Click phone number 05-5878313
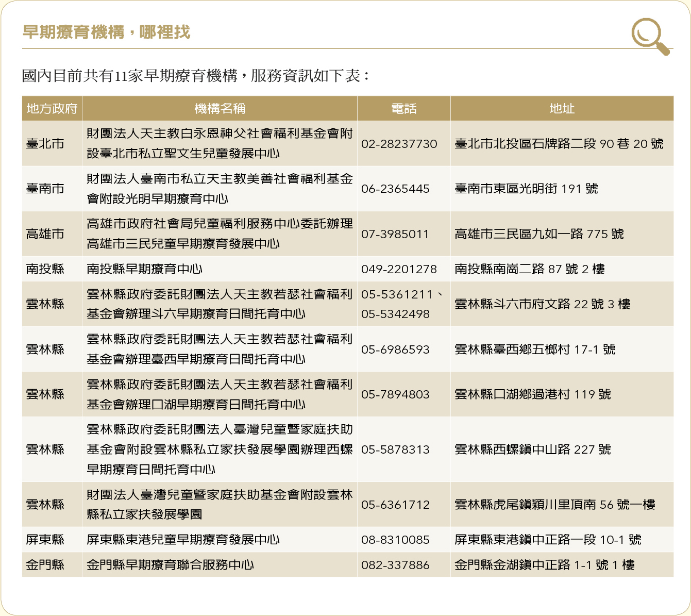Image resolution: width=691 pixels, height=616 pixels. pos(395,449)
